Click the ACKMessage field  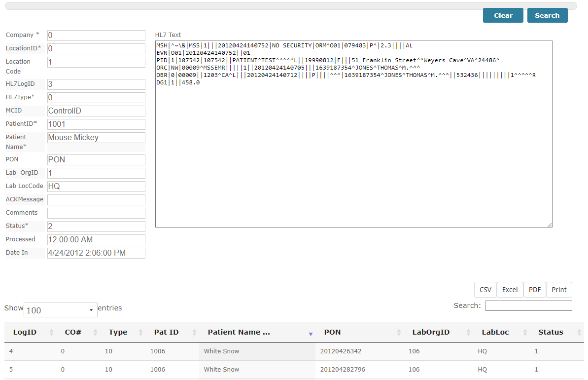pos(96,200)
